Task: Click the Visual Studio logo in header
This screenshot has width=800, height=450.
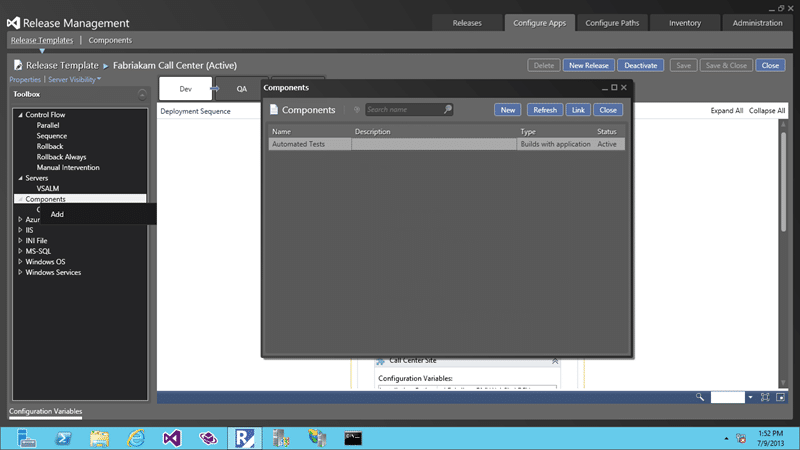Action: (13, 23)
